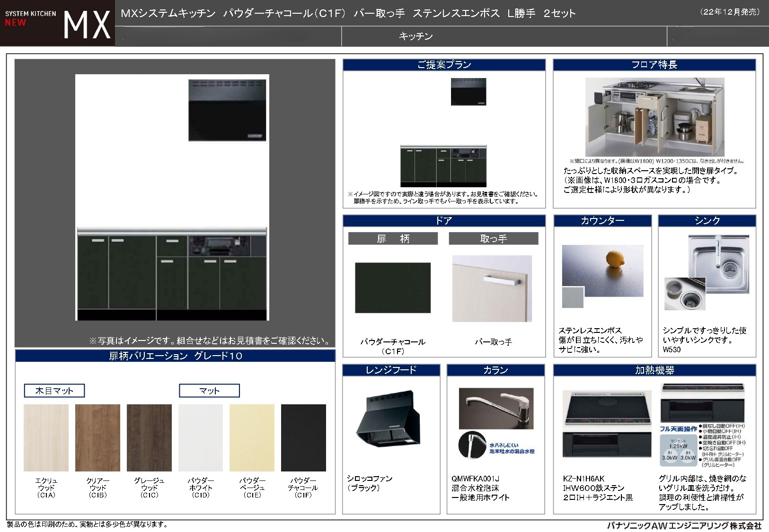Open the black シロッコファン range hood image
Viewport: 769px width, 532px height.
pos(388,420)
